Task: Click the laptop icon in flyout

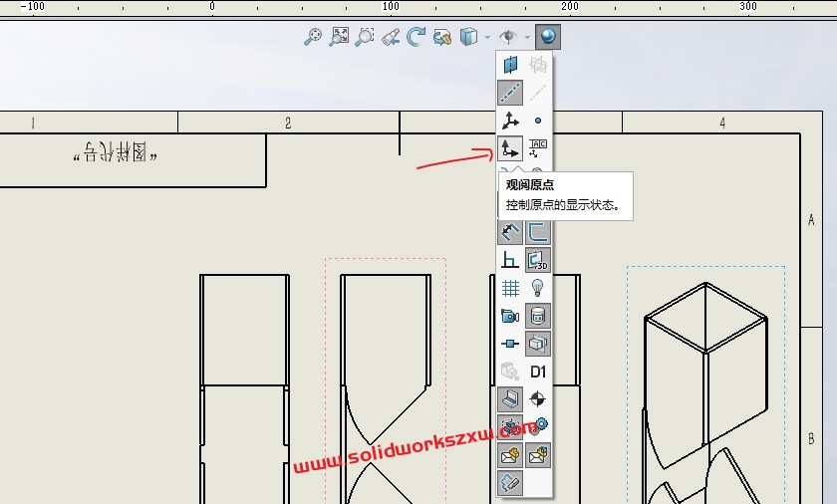Action: [x=510, y=399]
